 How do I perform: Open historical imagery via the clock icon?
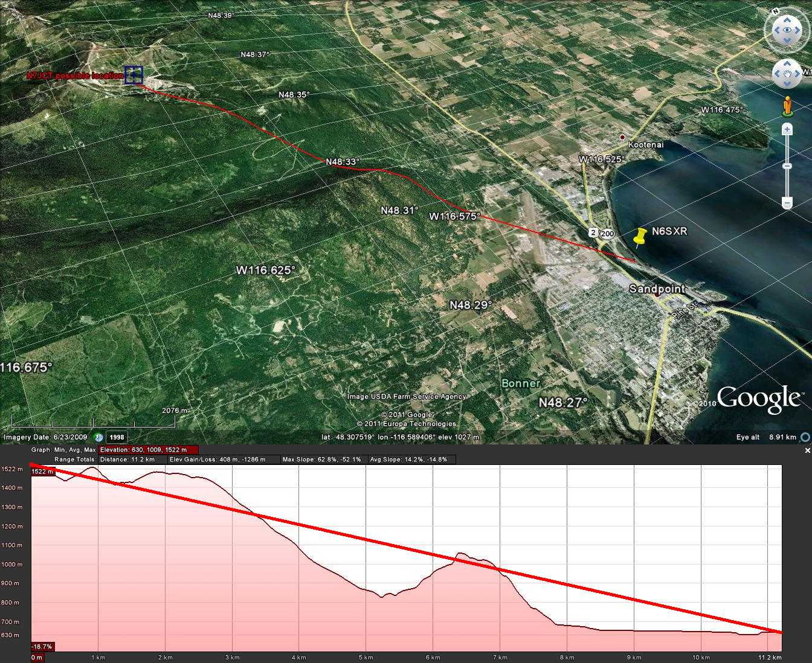coord(98,437)
